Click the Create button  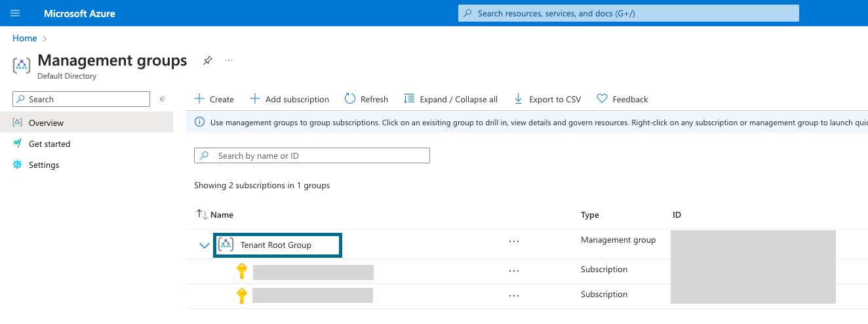click(x=214, y=99)
